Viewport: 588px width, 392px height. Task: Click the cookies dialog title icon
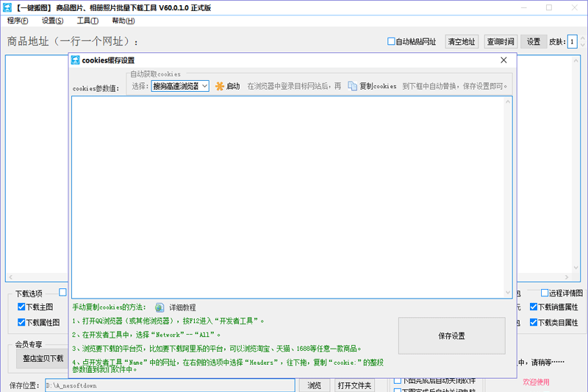tap(75, 60)
